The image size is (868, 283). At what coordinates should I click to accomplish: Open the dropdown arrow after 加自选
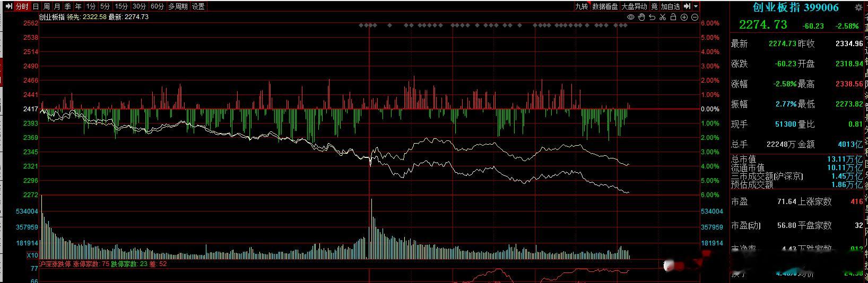pyautogui.click(x=696, y=6)
